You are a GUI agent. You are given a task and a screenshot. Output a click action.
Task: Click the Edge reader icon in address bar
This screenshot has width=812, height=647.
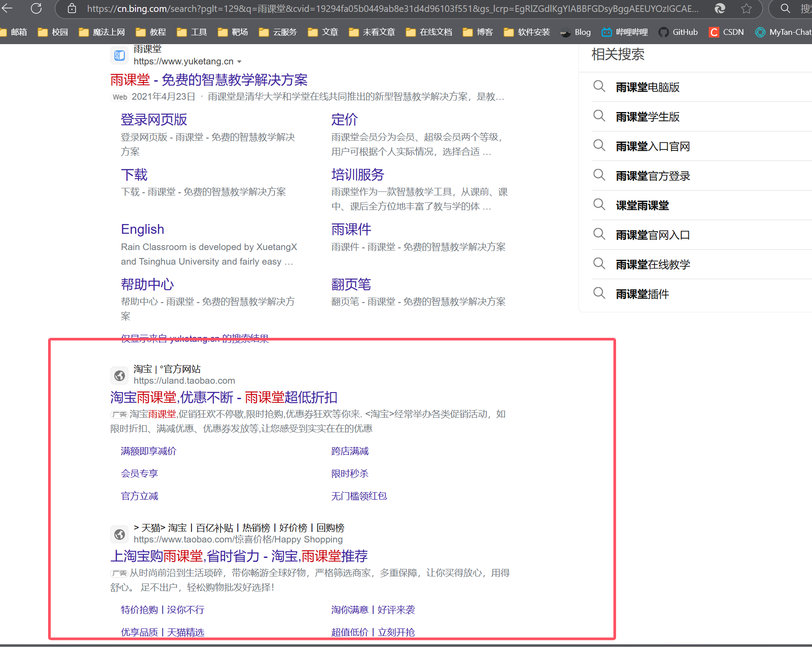pos(720,8)
